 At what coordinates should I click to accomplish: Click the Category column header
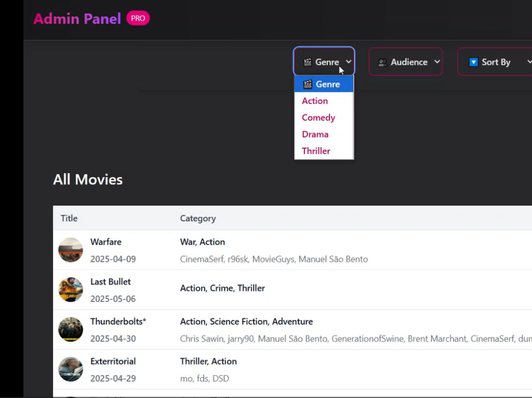coord(198,218)
